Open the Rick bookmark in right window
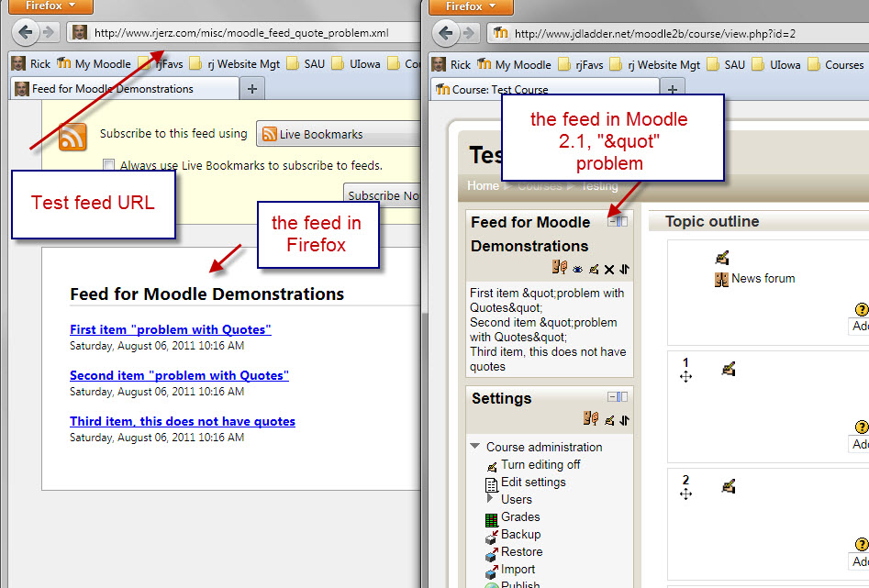Screen dimensions: 869x588 [451, 65]
